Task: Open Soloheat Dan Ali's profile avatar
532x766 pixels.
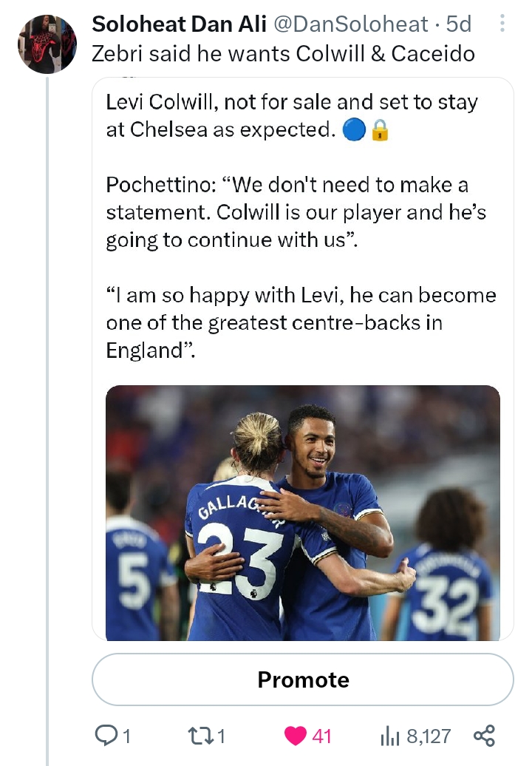Action: [x=47, y=44]
